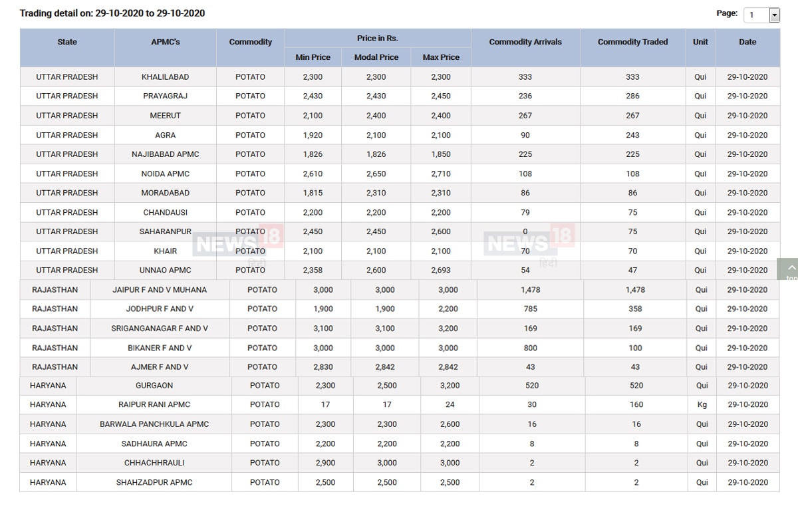
Task: Select the JAIPUR F AND V MUHANA cell
Action: (x=160, y=290)
